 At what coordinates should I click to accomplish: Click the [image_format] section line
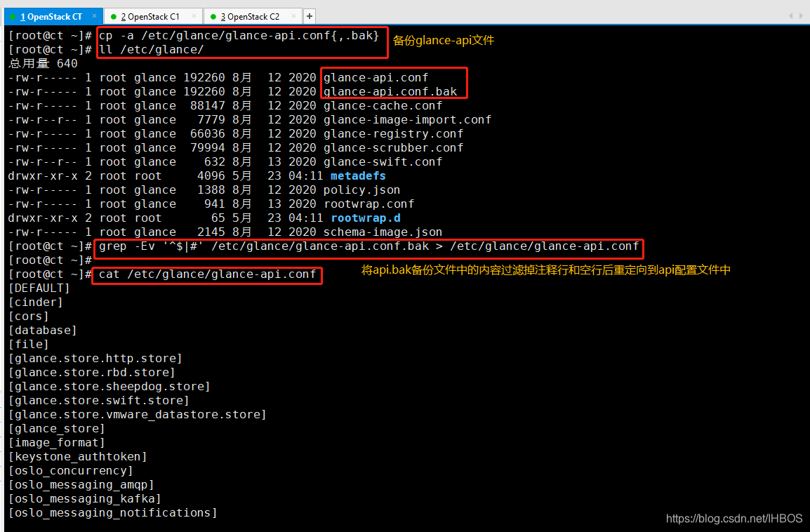(x=56, y=442)
